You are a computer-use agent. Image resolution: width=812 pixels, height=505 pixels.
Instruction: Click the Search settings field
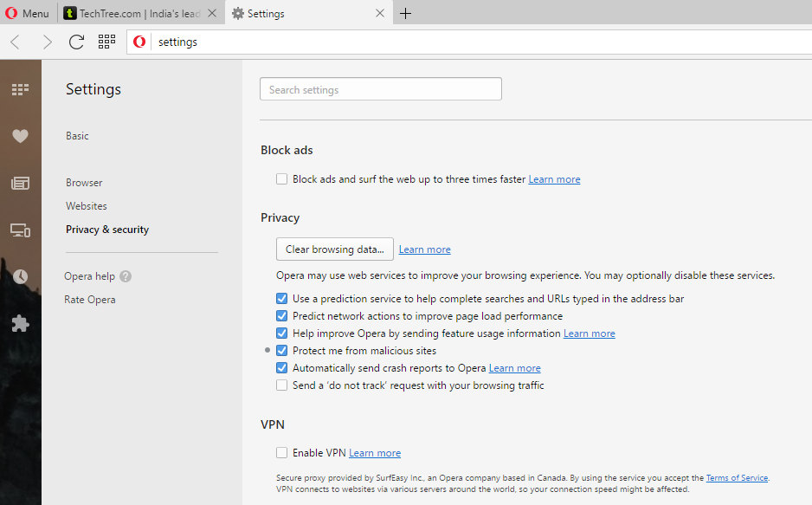click(x=381, y=89)
